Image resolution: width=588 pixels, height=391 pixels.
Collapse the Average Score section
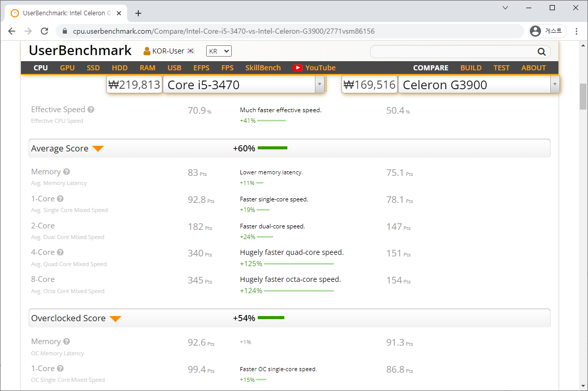[x=98, y=149]
